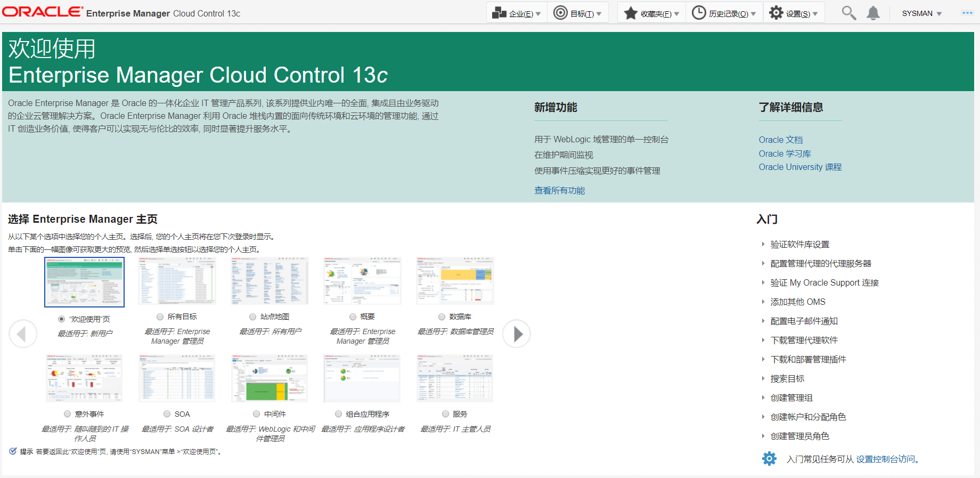Click the Oracle logo in header

coord(43,12)
